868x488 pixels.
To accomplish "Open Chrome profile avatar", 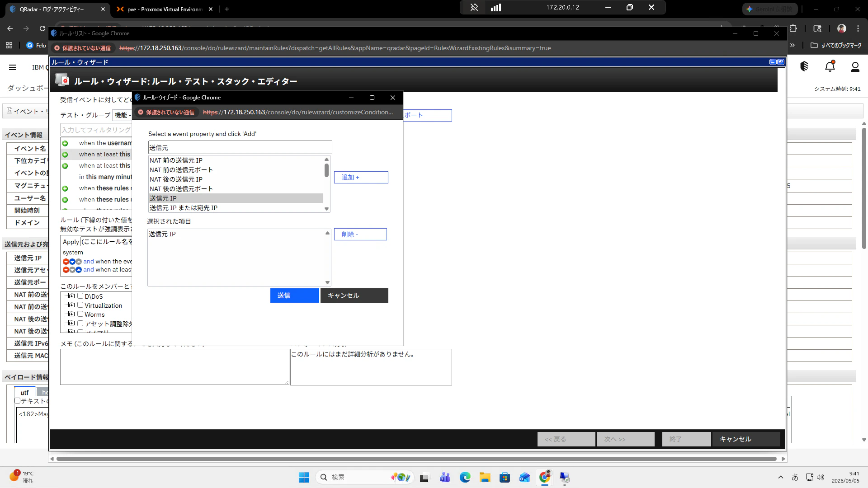I will tap(842, 28).
